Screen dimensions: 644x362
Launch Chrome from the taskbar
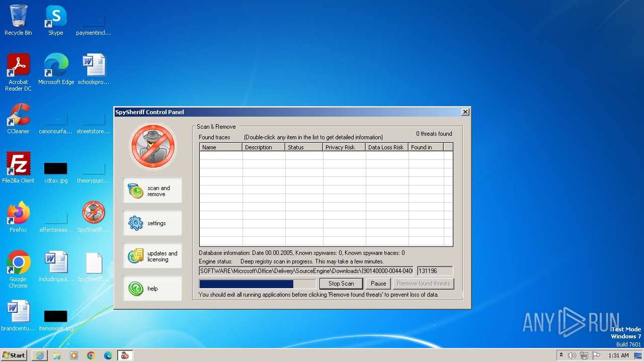pos(91,355)
